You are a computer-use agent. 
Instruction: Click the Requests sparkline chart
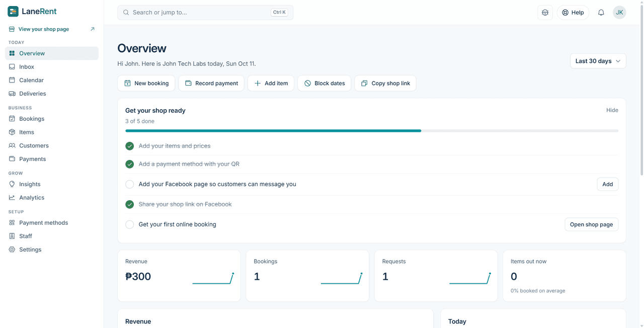click(470, 278)
